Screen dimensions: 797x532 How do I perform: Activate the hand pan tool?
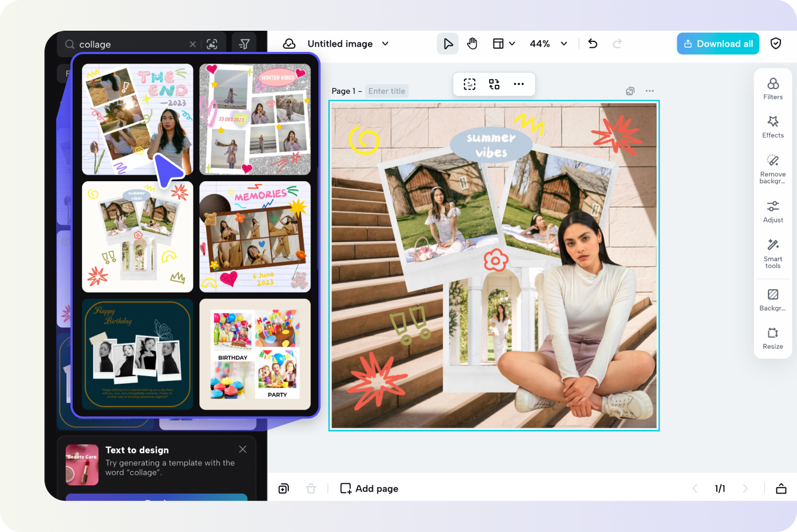tap(472, 43)
